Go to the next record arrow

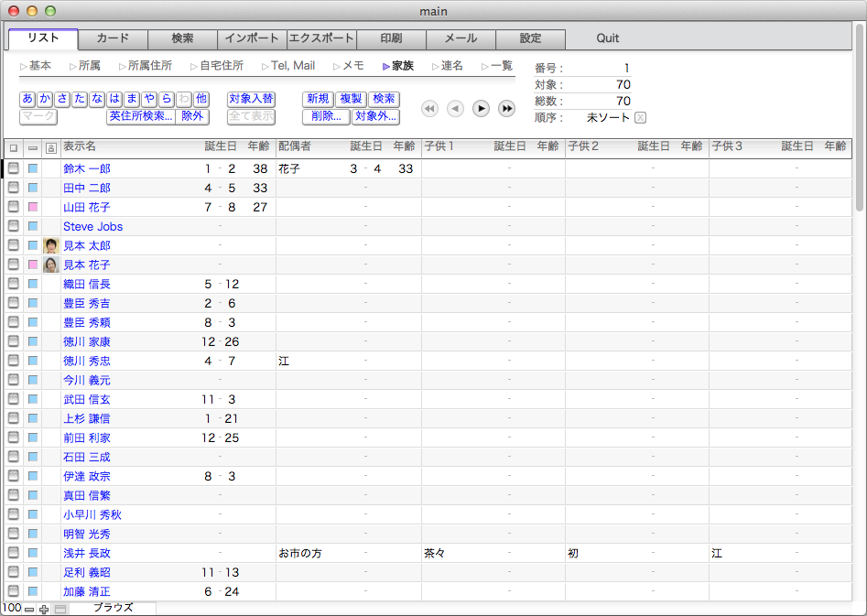pos(481,109)
